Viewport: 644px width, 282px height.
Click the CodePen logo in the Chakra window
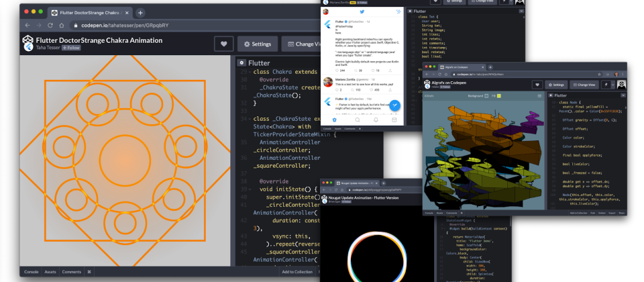(x=28, y=40)
